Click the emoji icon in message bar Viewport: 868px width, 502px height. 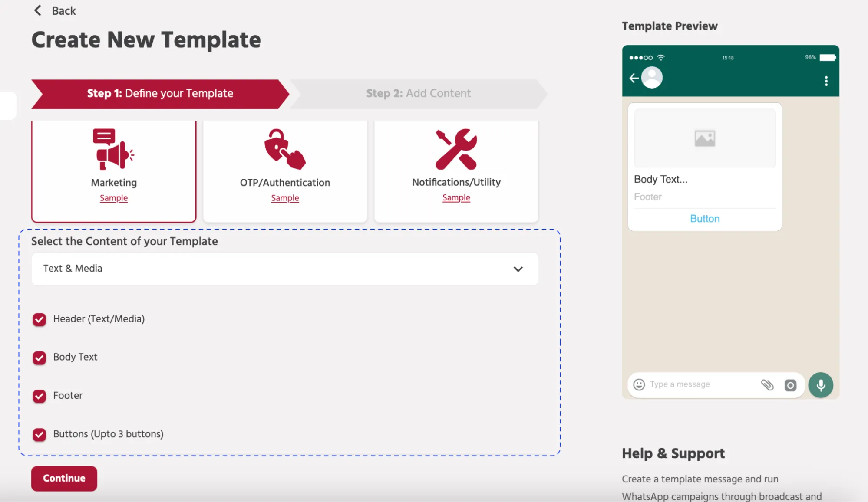(x=639, y=384)
